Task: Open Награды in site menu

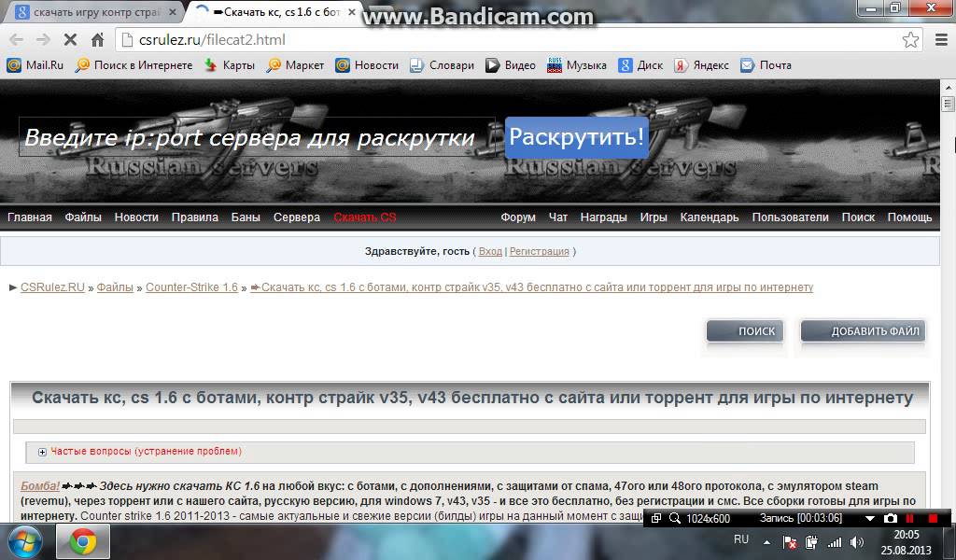Action: tap(604, 217)
